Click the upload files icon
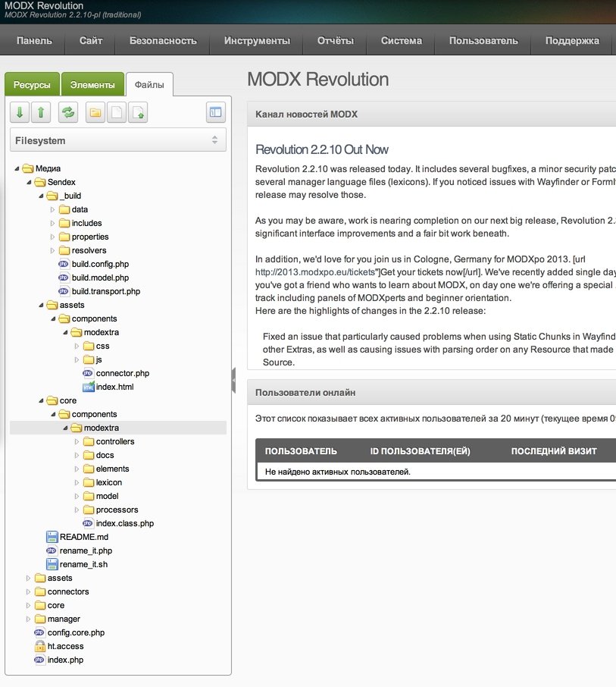 [138, 112]
